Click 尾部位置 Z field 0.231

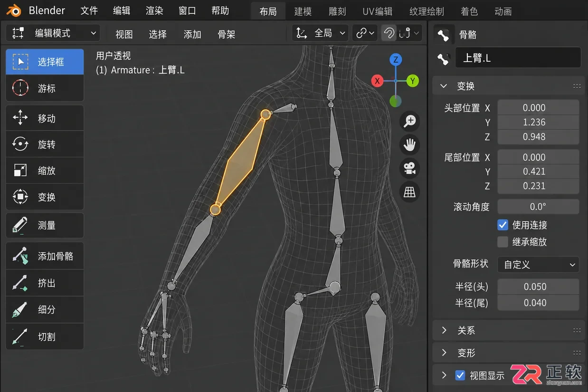pos(538,186)
